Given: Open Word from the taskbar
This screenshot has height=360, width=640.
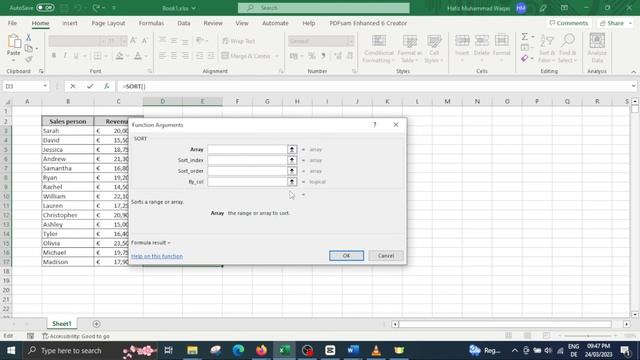Looking at the screenshot, I should 353,350.
